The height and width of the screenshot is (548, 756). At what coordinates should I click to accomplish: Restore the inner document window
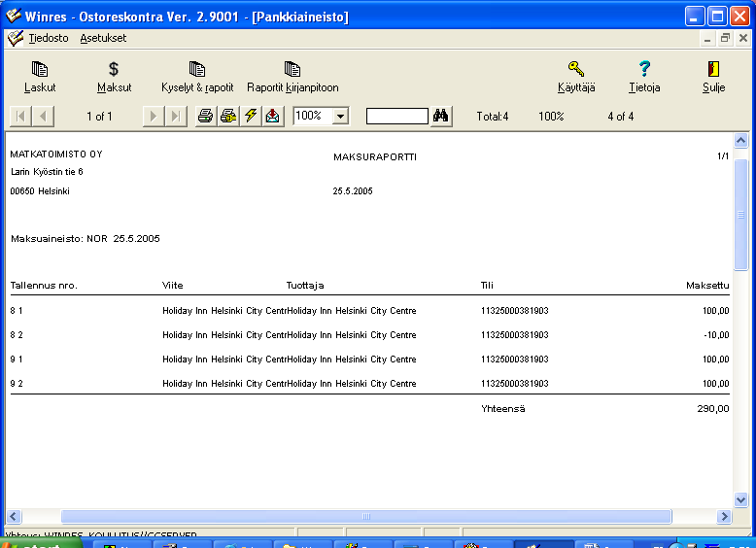click(x=725, y=39)
